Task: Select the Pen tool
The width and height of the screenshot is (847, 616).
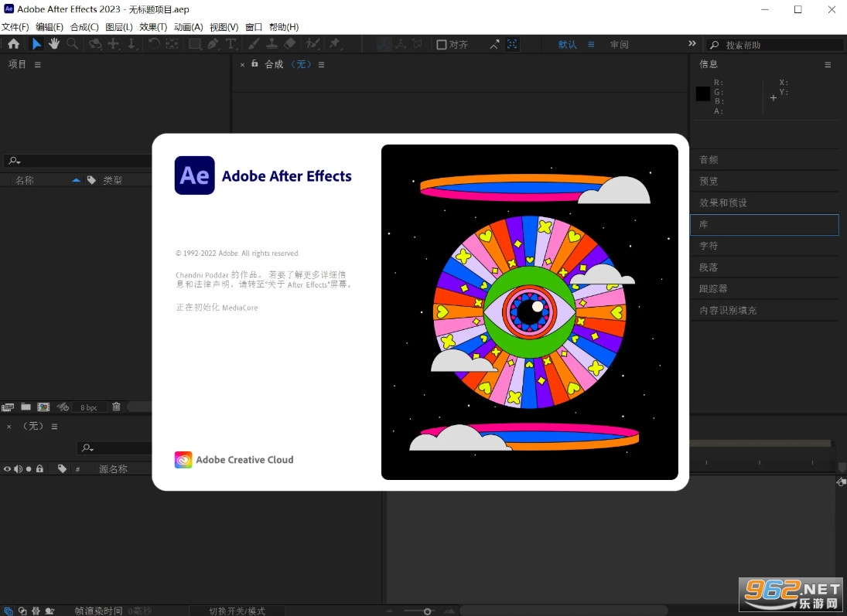Action: coord(213,44)
